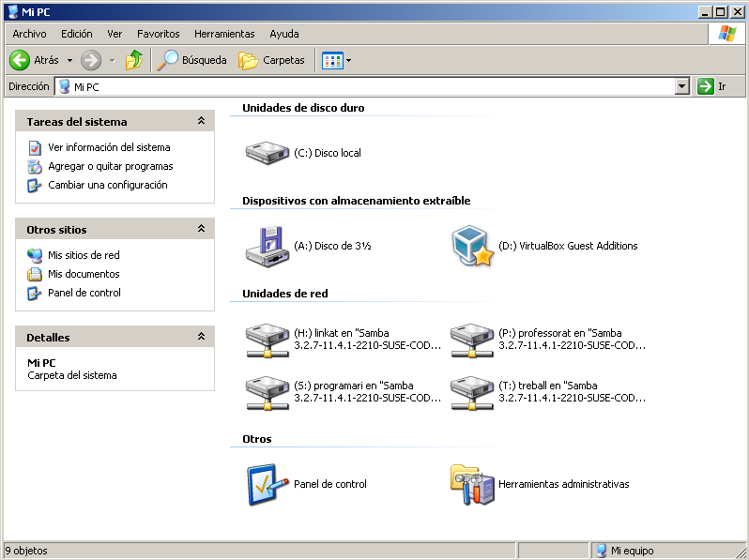The width and height of the screenshot is (749, 560).
Task: Select the (S:) programari network drive icon
Action: click(267, 391)
